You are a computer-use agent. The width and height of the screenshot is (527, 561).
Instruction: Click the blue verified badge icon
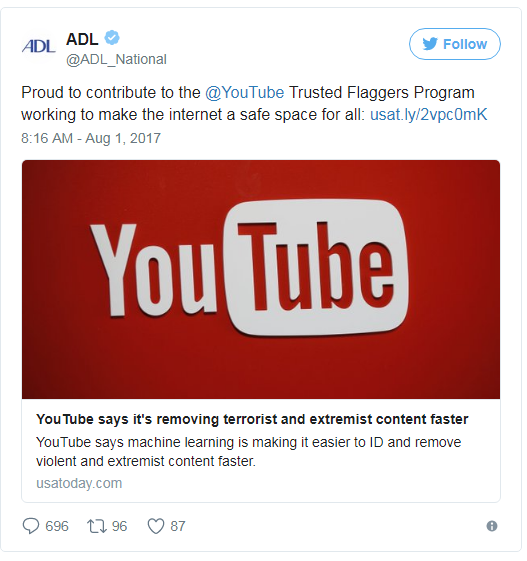pyautogui.click(x=112, y=38)
